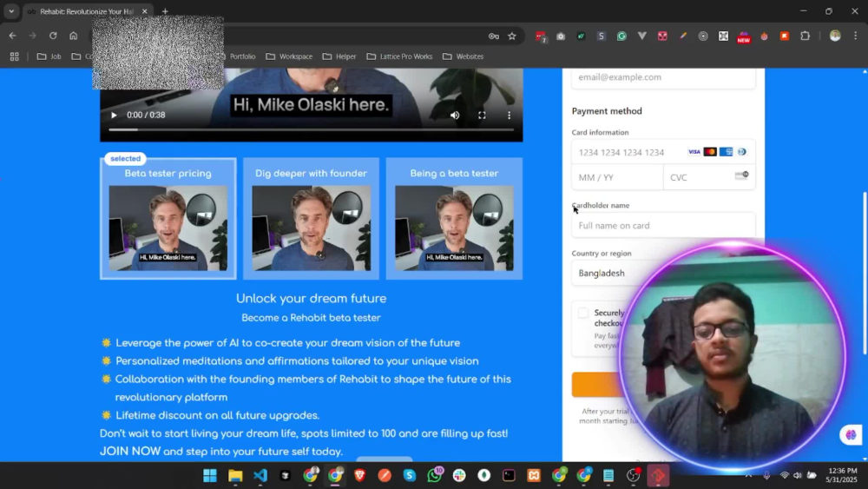The image size is (868, 489).
Task: Open the camera screenshot extension
Action: coord(561,36)
